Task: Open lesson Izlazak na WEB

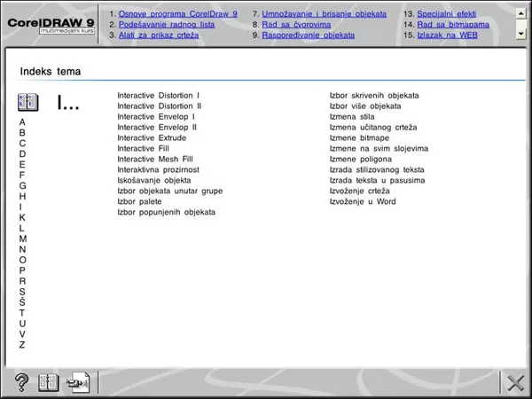Action: pos(447,35)
